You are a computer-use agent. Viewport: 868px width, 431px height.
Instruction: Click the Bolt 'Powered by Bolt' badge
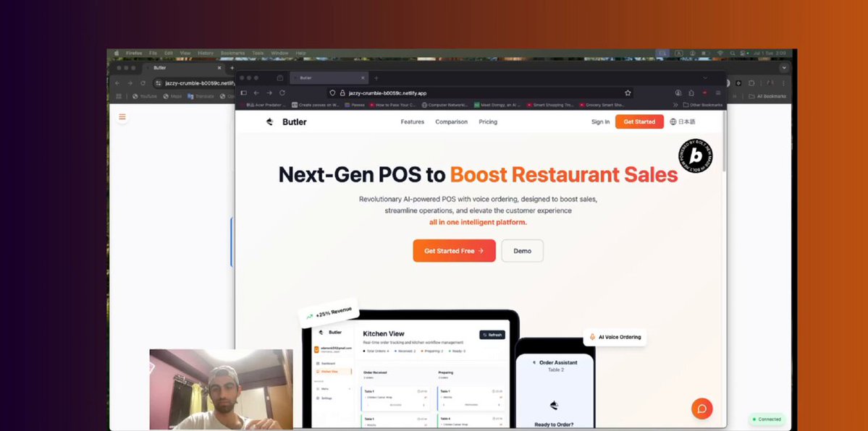[x=695, y=156]
